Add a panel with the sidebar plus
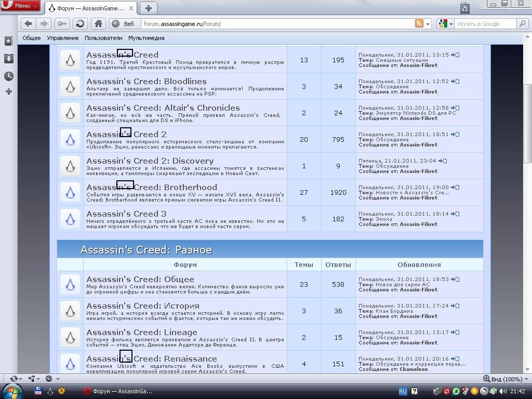Viewport: 532px width, 399px height. pos(8,91)
